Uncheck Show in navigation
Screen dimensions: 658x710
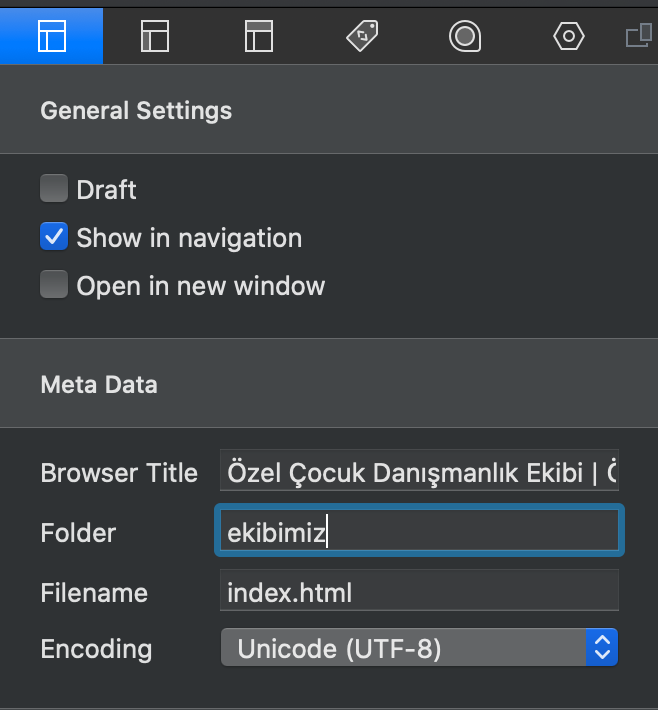53,238
